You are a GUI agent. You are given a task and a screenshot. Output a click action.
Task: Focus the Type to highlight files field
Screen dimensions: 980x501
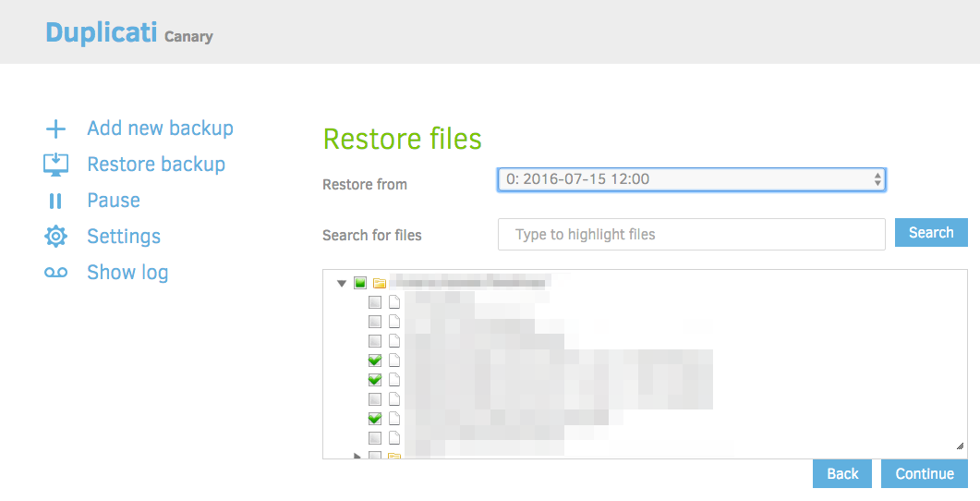pos(691,235)
